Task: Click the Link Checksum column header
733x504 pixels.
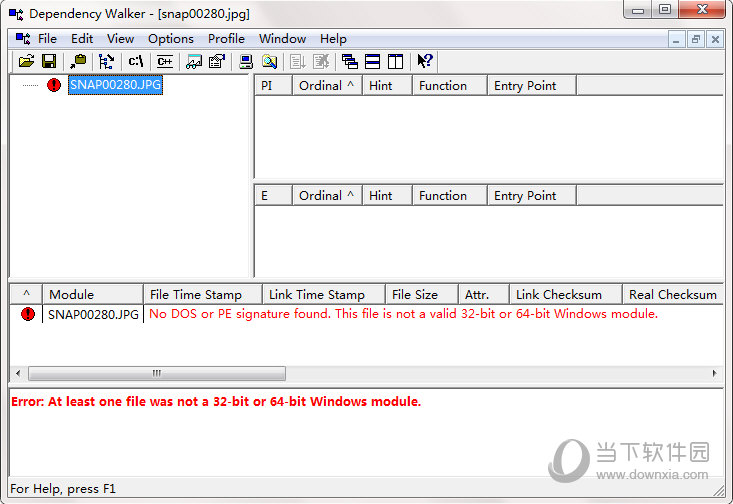Action: point(566,294)
